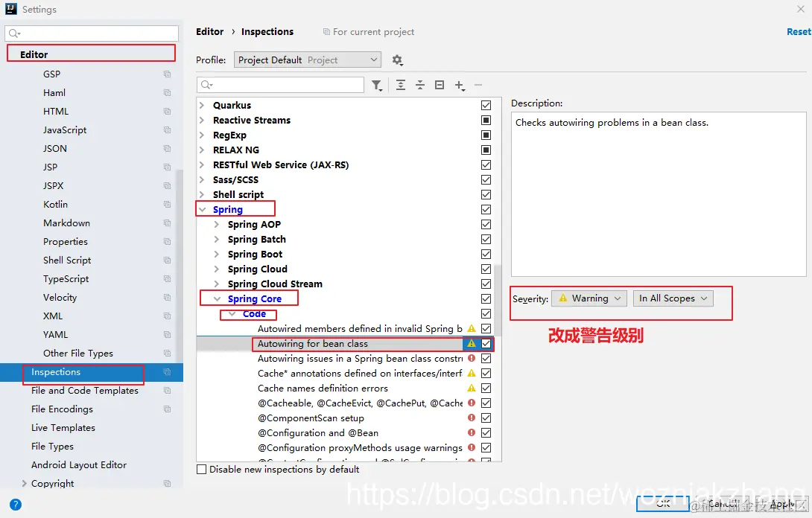Click the filter inspections funnel icon
Image resolution: width=812 pixels, height=518 pixels.
point(377,86)
